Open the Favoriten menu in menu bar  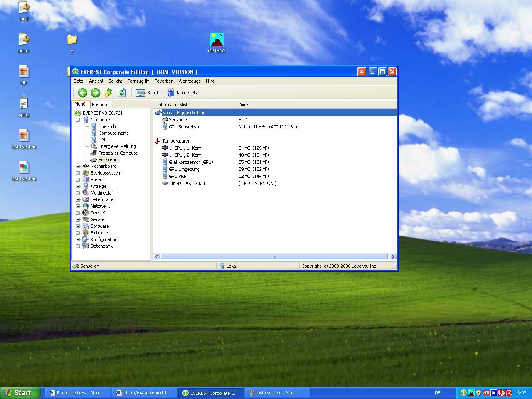[x=164, y=81]
